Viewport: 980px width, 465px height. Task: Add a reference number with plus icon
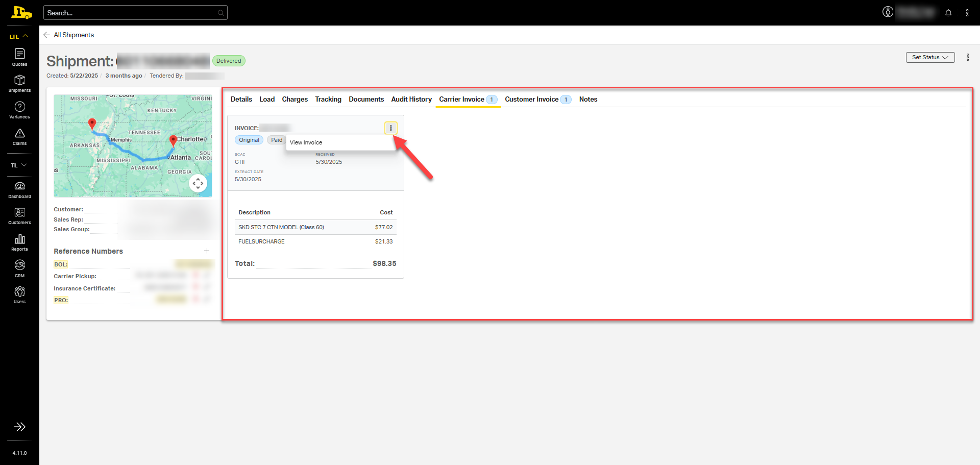coord(207,251)
